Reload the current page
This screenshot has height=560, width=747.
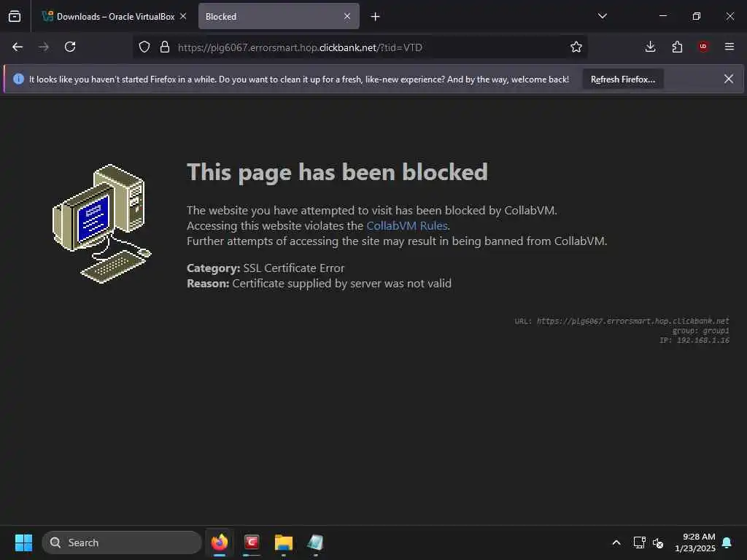[70, 47]
